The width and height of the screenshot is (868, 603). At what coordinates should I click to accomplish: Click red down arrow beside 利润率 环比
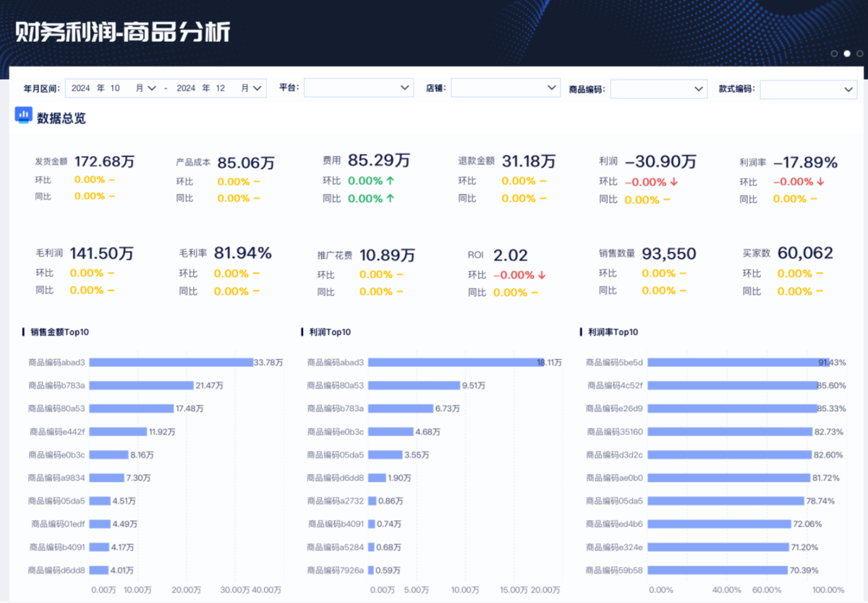point(820,182)
